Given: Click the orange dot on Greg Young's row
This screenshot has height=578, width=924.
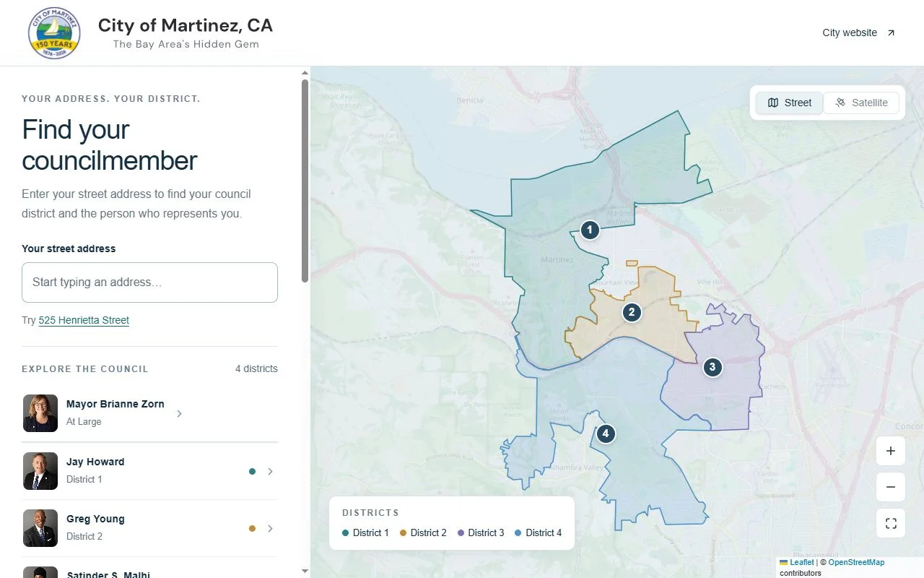Looking at the screenshot, I should coord(252,528).
